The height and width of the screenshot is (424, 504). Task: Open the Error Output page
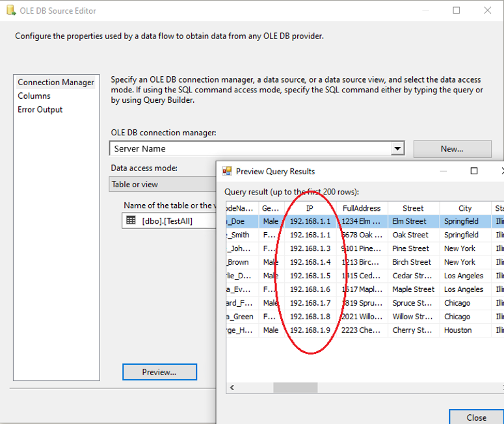pyautogui.click(x=40, y=110)
